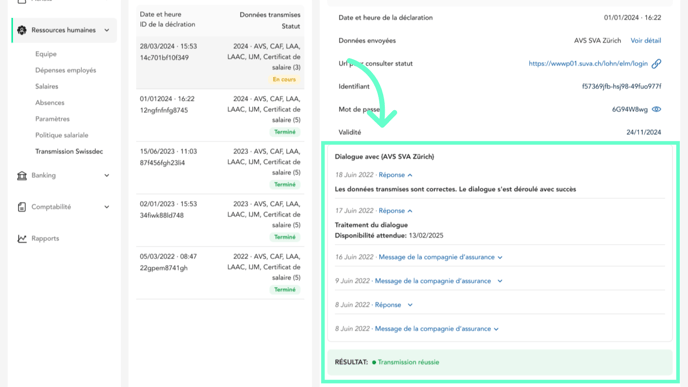688x387 pixels.
Task: Open the Salaires page
Action: [47, 86]
